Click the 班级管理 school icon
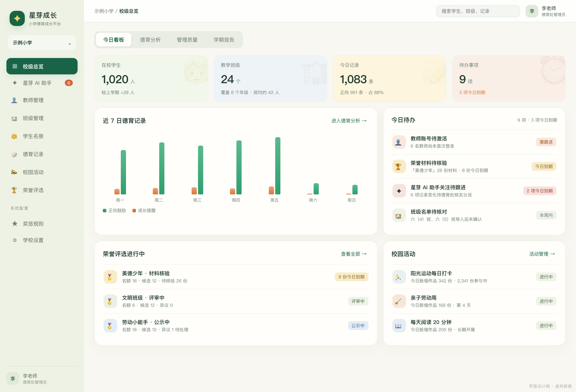The height and width of the screenshot is (392, 576). (14, 118)
